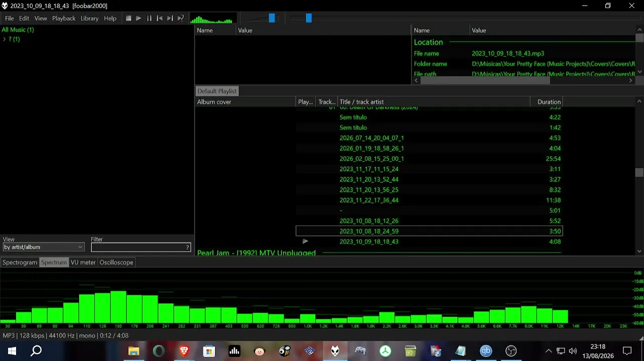This screenshot has height=361, width=644.
Task: Launch Brave browser from the taskbar
Action: [x=184, y=351]
